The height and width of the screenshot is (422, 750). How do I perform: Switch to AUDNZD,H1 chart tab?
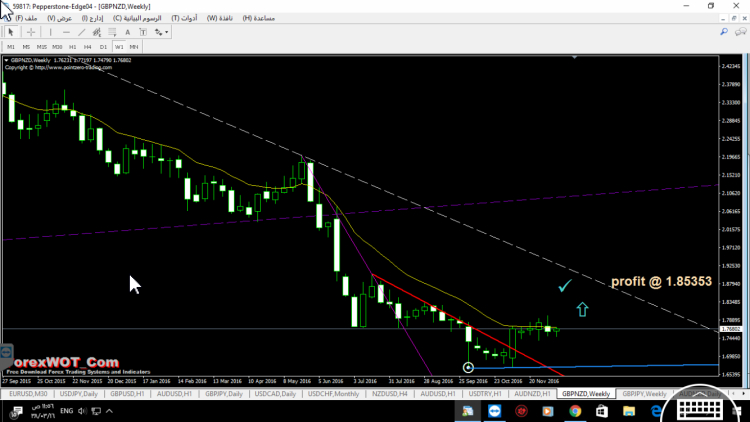532,394
